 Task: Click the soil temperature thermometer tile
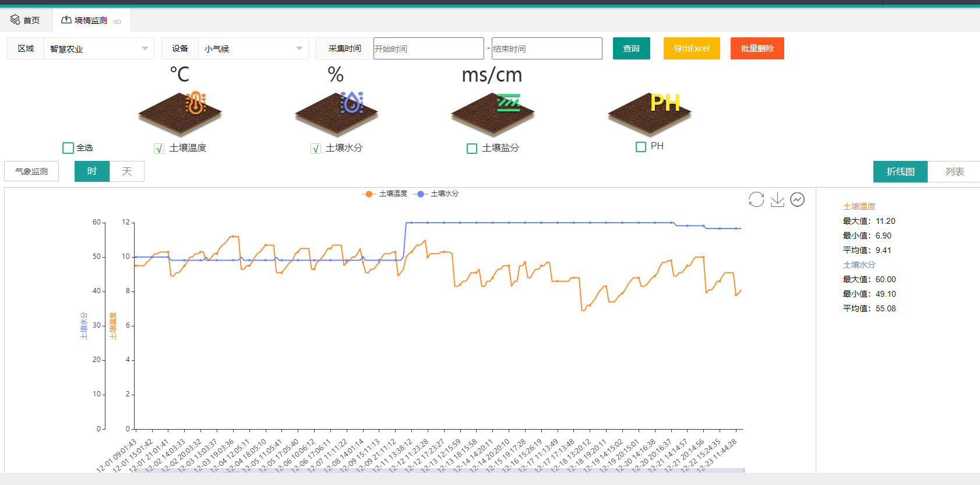point(180,113)
